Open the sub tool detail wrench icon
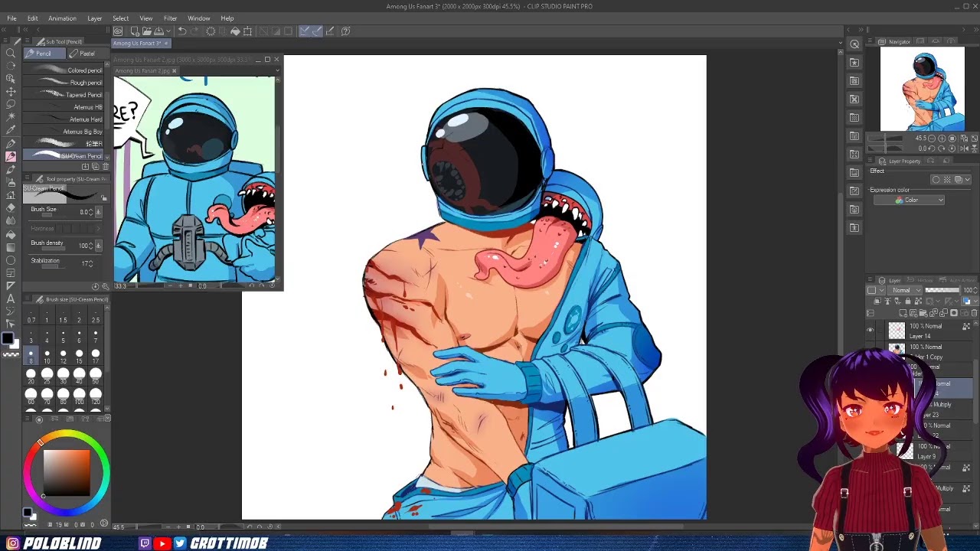The image size is (980, 551). tap(104, 286)
